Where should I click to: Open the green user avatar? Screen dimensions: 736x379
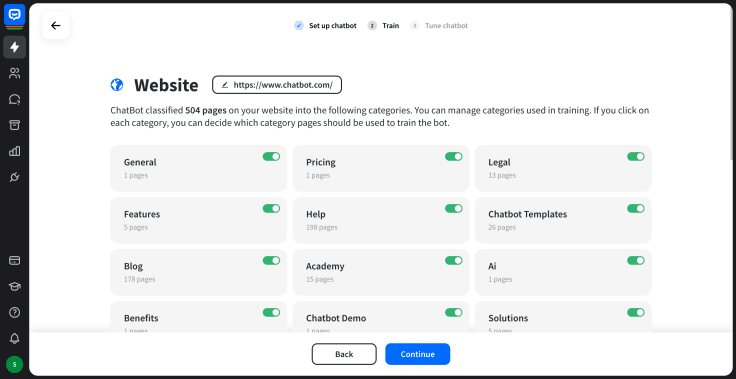pyautogui.click(x=15, y=364)
